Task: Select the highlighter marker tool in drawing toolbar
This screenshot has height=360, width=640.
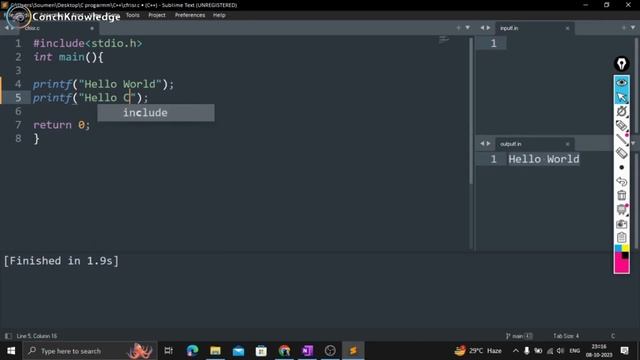Action: pos(621,126)
